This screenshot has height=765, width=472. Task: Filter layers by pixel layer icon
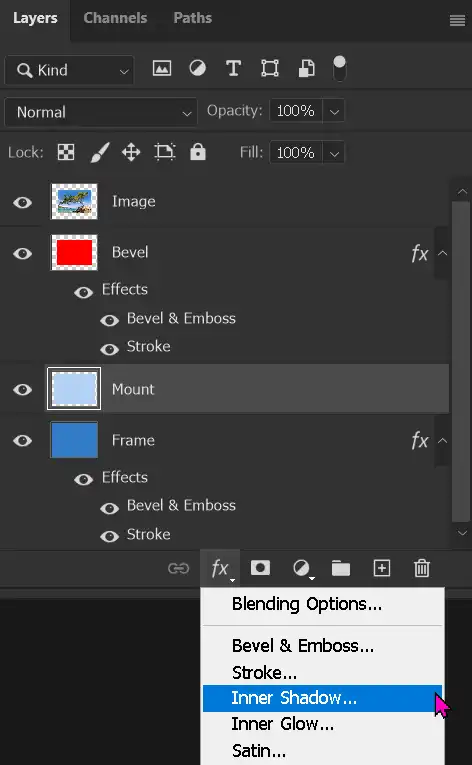(x=162, y=68)
